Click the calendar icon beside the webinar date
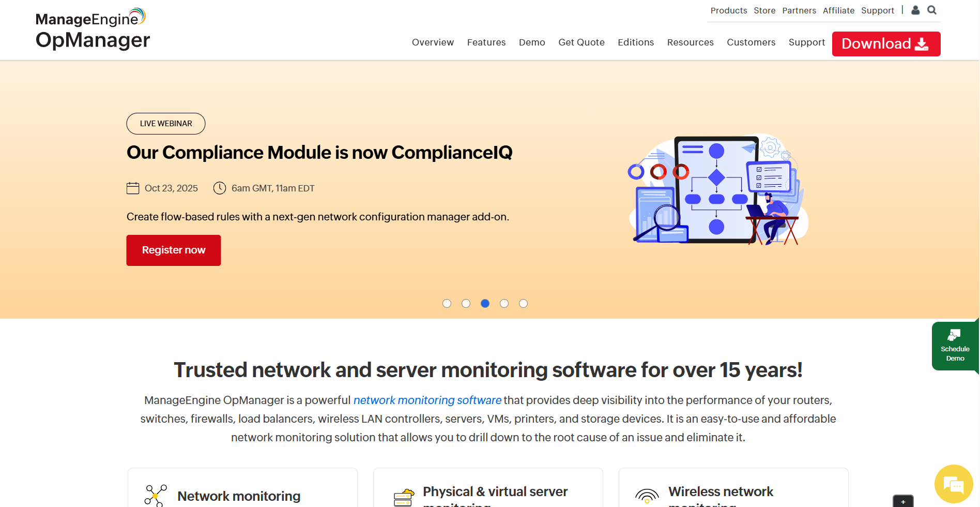 point(132,188)
